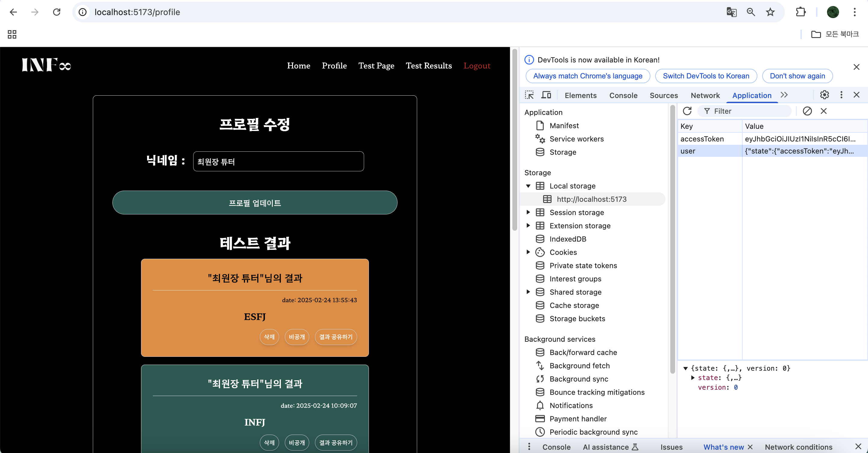Toggle the device toolbar icon

pos(546,95)
